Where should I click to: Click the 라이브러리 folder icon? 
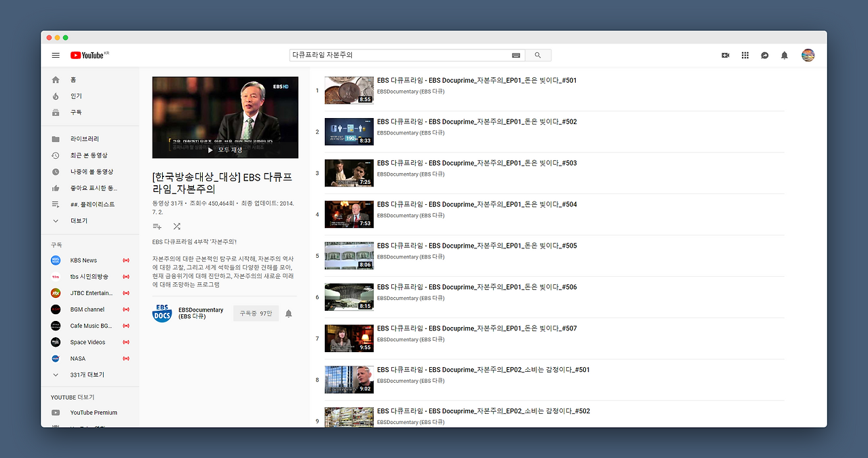[x=56, y=138]
